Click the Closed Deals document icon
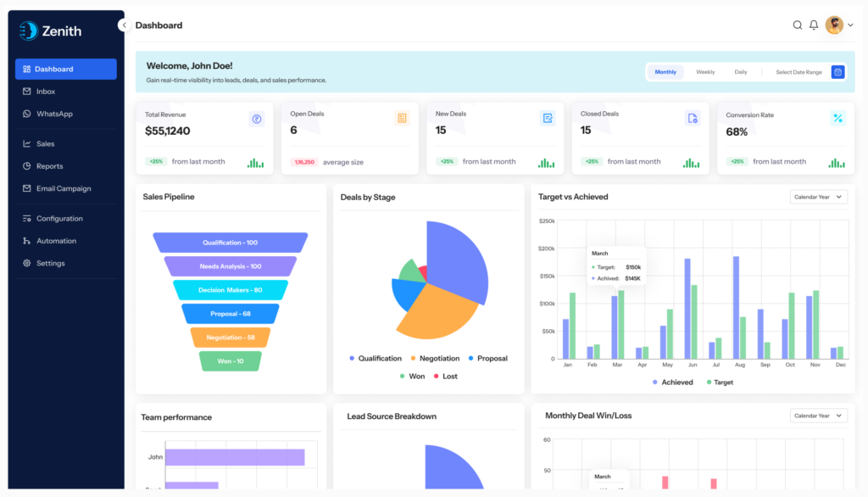 [x=693, y=118]
